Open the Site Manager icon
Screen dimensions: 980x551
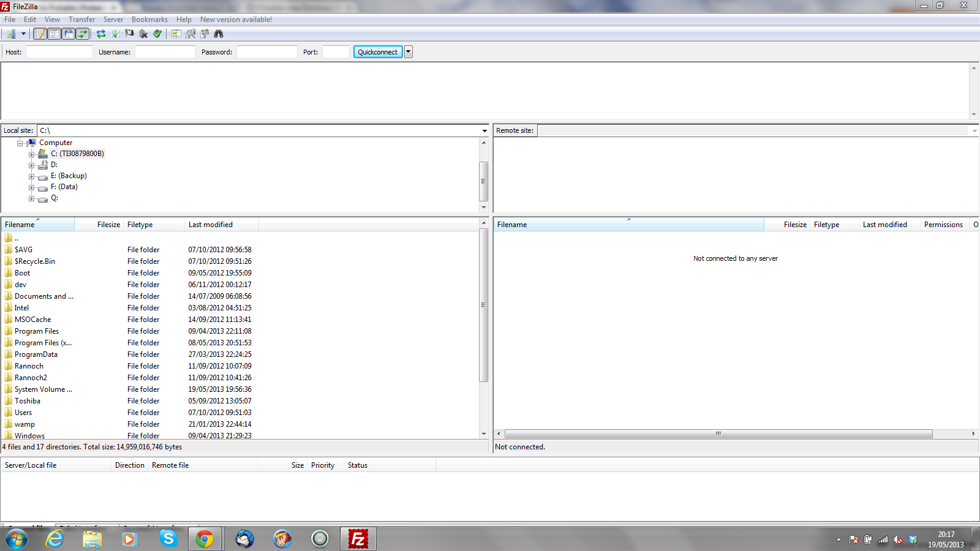11,34
